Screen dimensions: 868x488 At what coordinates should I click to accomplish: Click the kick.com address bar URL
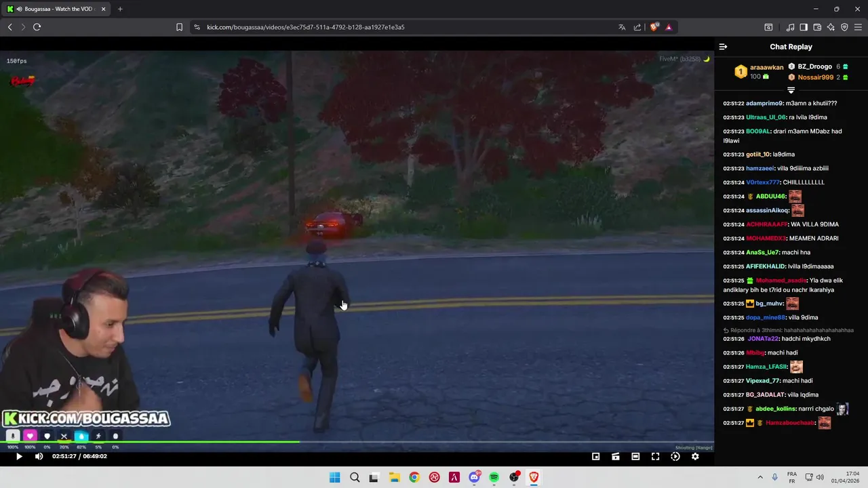pos(305,27)
